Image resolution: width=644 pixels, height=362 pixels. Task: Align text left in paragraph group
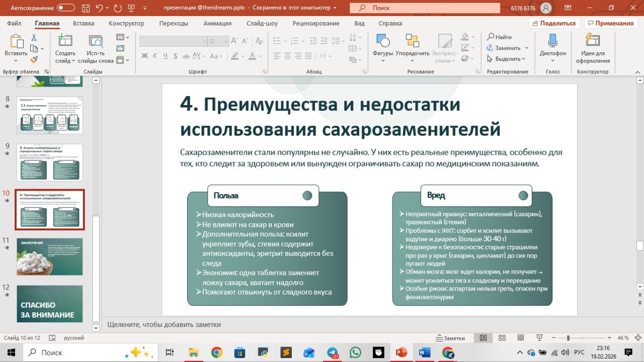pos(276,56)
